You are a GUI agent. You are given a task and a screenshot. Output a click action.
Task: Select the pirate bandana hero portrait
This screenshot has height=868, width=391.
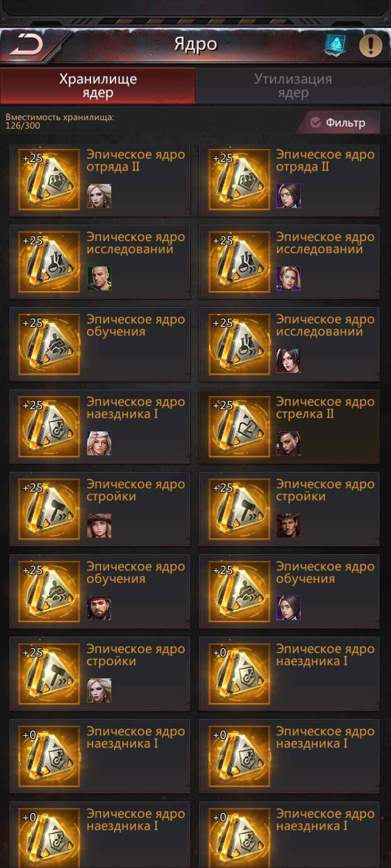point(99,608)
